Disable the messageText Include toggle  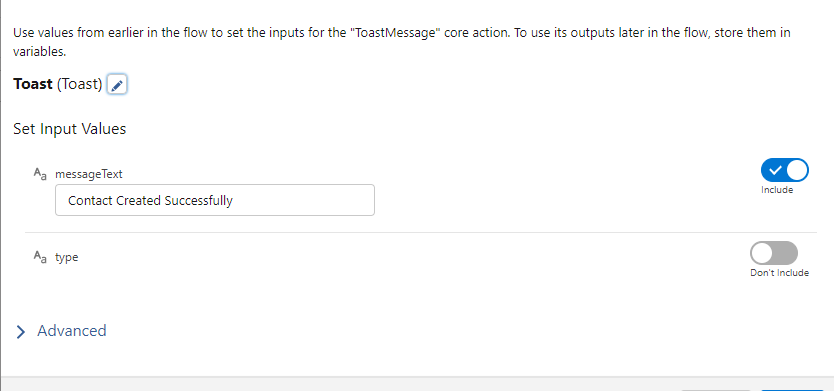coord(785,170)
